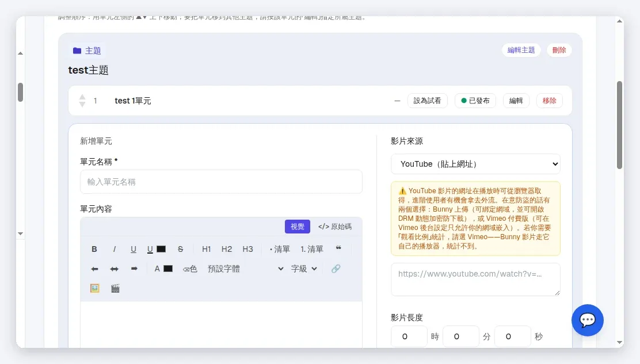Click the test主題 heading
Viewport: 640px width, 364px height.
[x=88, y=70]
